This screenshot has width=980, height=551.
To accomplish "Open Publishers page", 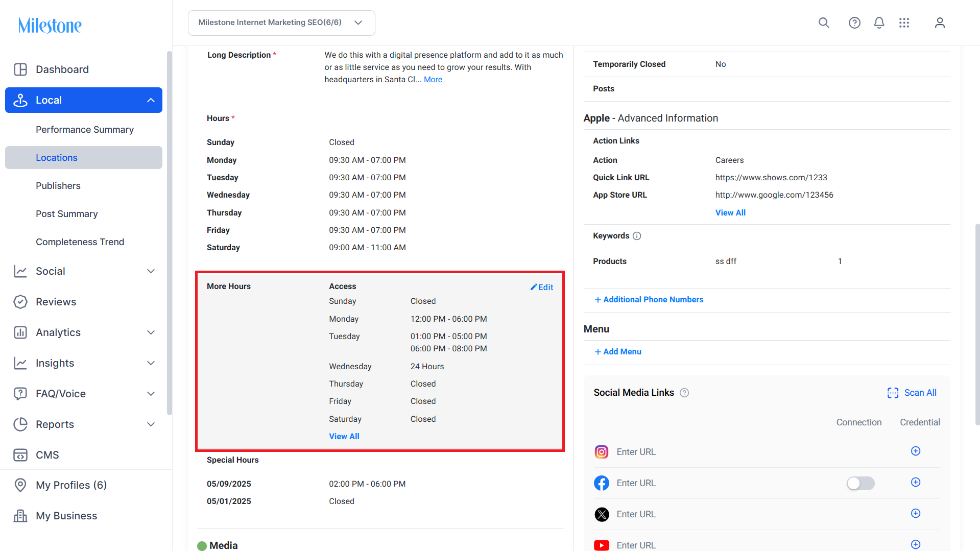I will tap(58, 186).
